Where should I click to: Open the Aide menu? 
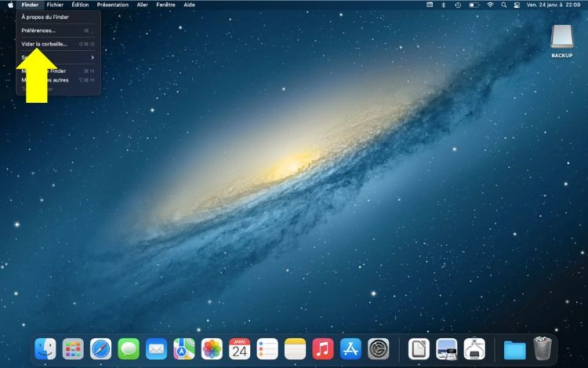(190, 5)
